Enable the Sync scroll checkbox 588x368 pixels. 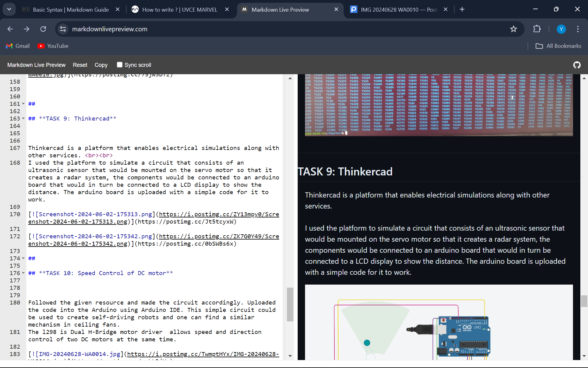point(120,65)
